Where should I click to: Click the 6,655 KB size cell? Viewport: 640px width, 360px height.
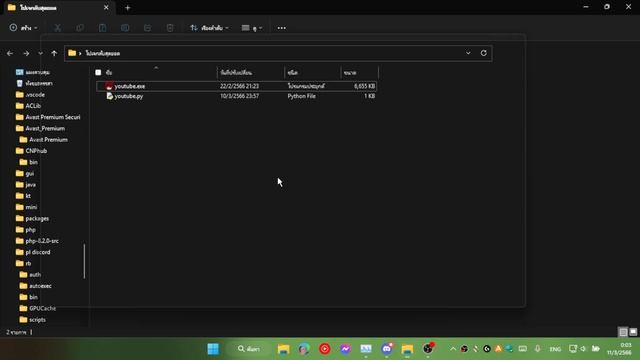pyautogui.click(x=364, y=86)
